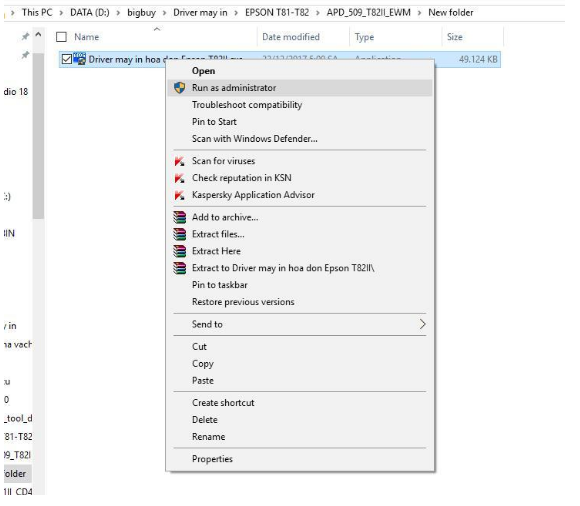Click the lower pin icon in navigation pane
Viewport: 580px width, 506px height.
pyautogui.click(x=25, y=55)
